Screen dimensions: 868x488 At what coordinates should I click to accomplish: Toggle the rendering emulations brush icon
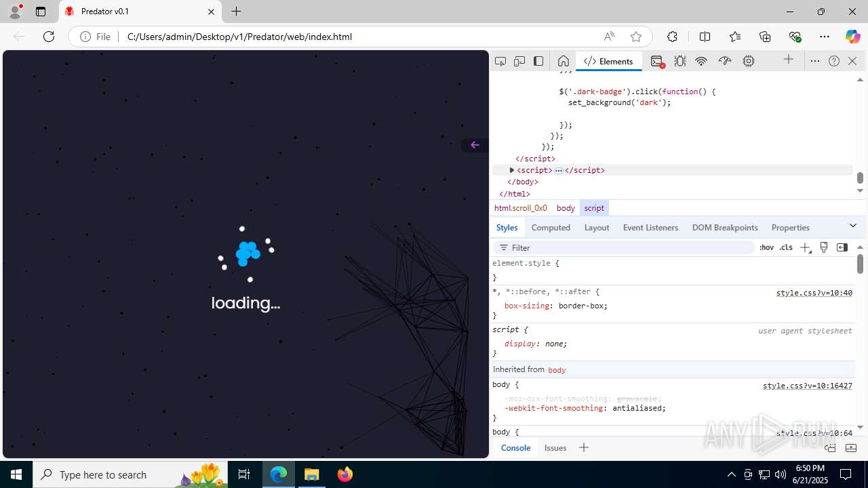824,247
